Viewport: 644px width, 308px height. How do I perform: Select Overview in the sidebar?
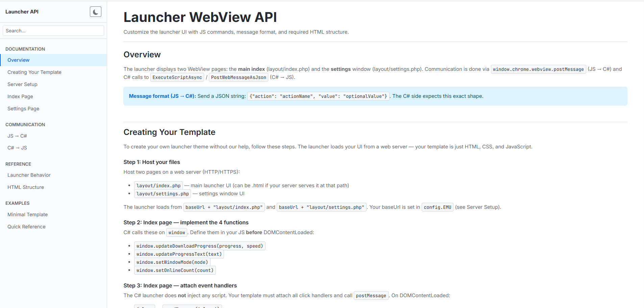19,60
